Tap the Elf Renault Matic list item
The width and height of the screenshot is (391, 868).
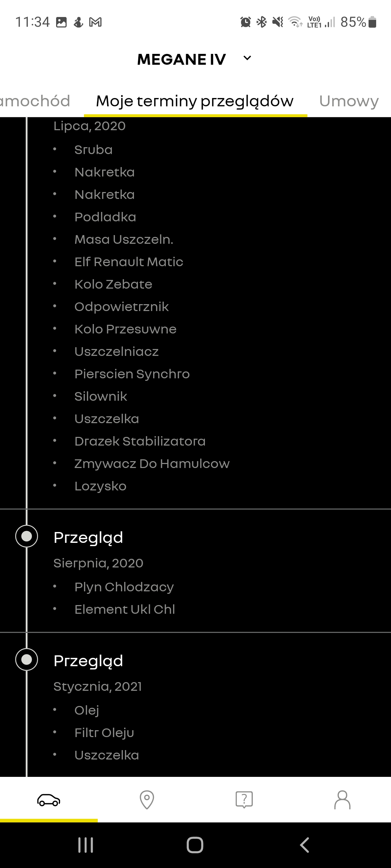point(129,262)
